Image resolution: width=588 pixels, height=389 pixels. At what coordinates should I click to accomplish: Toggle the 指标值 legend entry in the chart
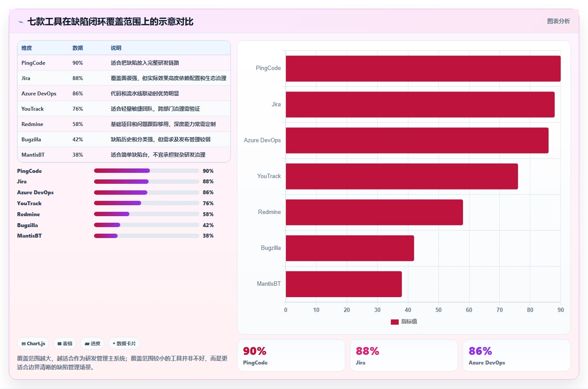point(404,322)
